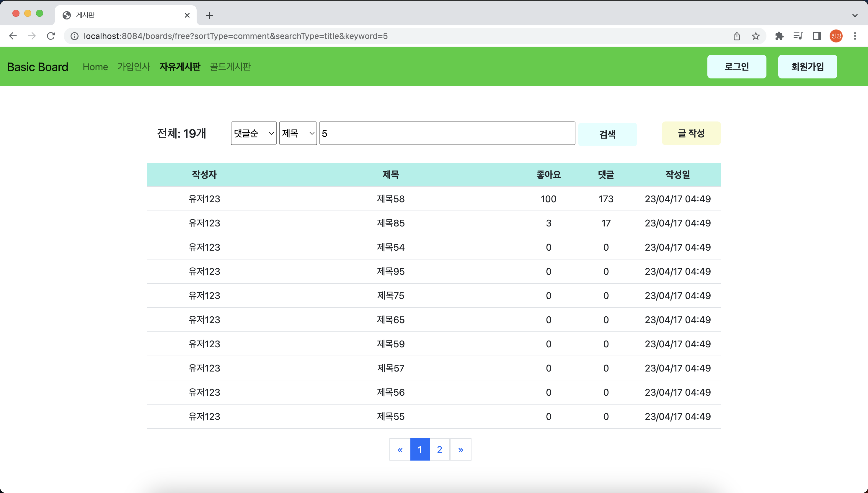The width and height of the screenshot is (868, 493).
Task: Click the share page icon
Action: (x=737, y=36)
